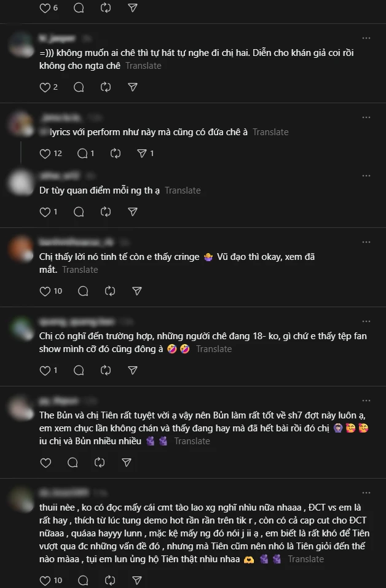The width and height of the screenshot is (386, 588).
Task: Like the 'thuii nèe' comment with 10 likes
Action: pyautogui.click(x=45, y=581)
